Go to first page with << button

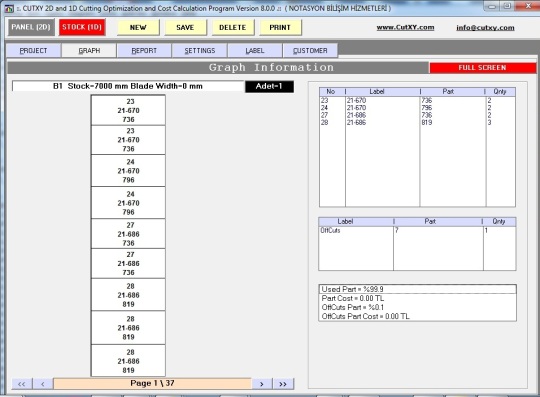tap(22, 384)
